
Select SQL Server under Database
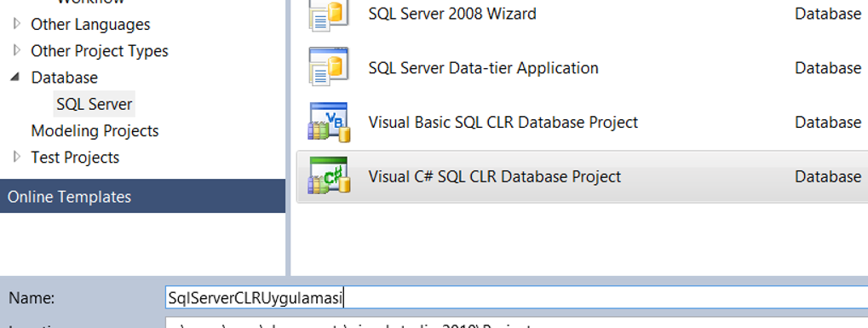click(94, 104)
